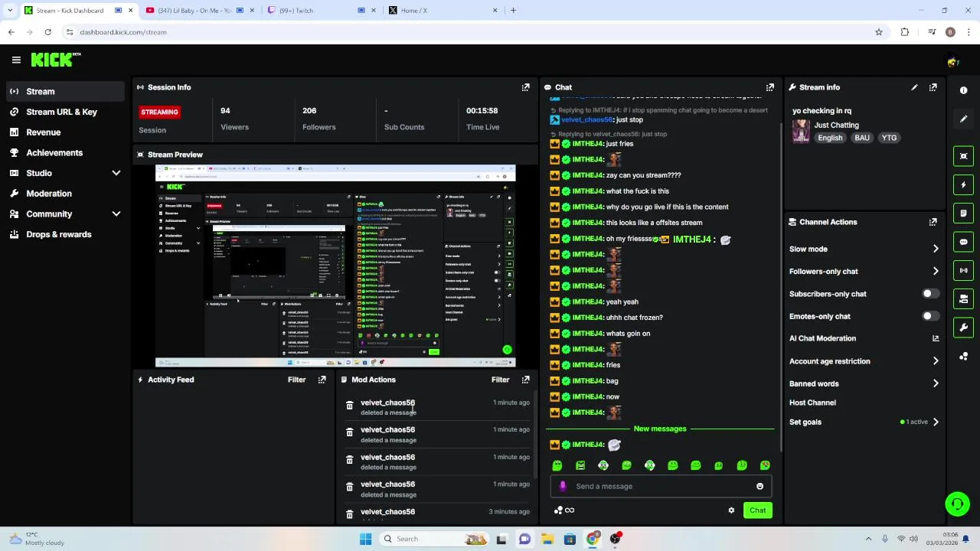Bookmark this page with the star icon
980x551 pixels.
tap(879, 32)
